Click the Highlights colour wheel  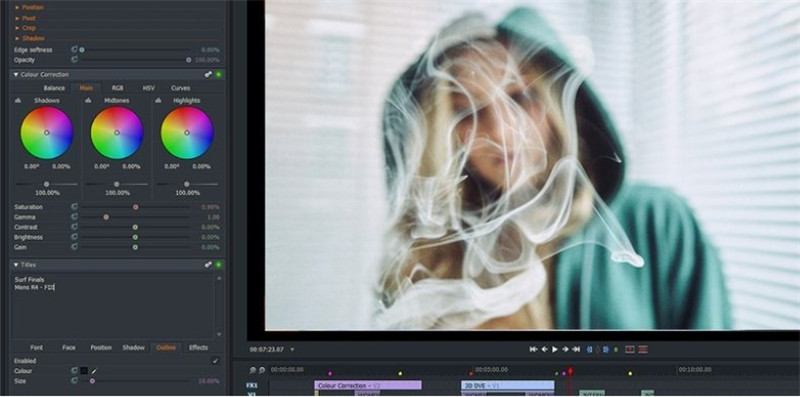click(x=187, y=133)
